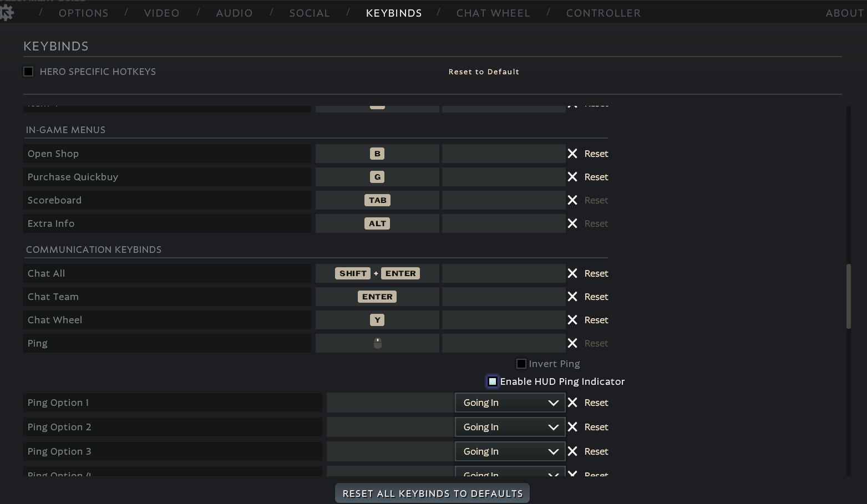Viewport: 867px width, 504px height.
Task: Switch to the Social tab
Action: (x=310, y=13)
